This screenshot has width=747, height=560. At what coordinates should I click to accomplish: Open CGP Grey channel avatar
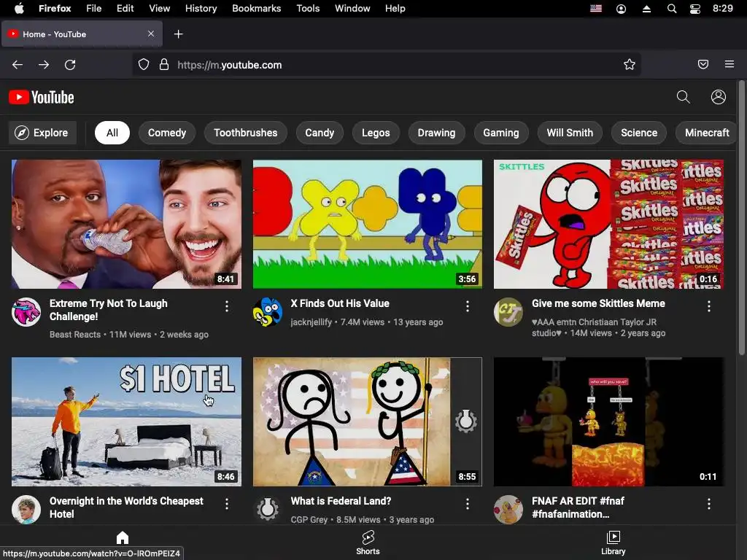pos(268,510)
